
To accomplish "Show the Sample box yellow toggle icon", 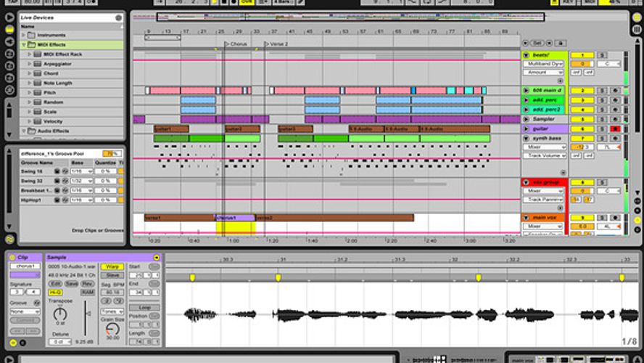I will 13,343.
